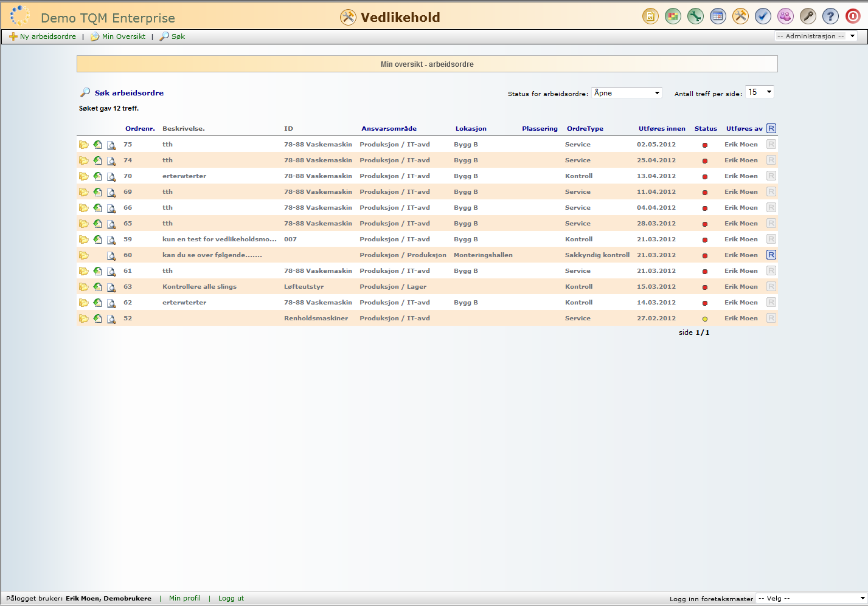Click the active R icon on order 60
This screenshot has width=868, height=606.
click(x=771, y=255)
